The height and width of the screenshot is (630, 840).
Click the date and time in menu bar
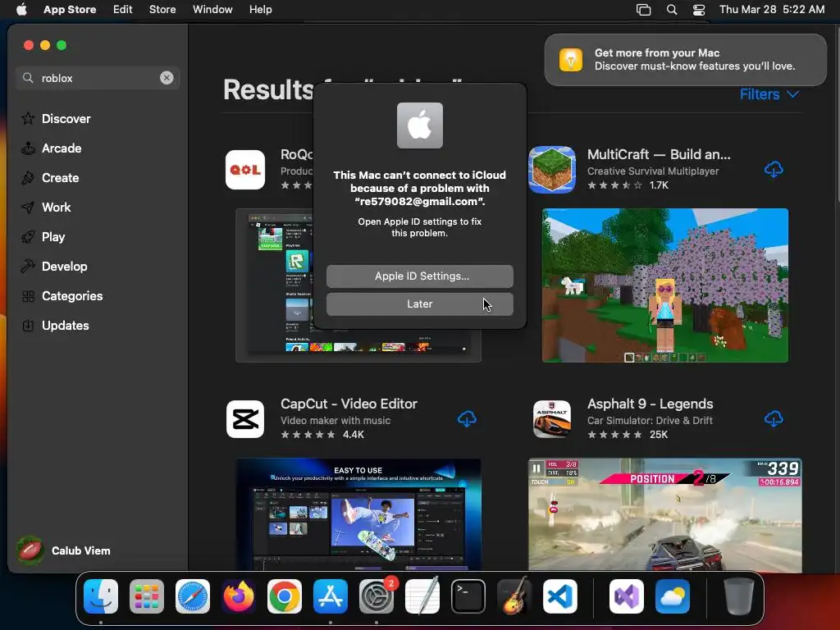(x=772, y=9)
